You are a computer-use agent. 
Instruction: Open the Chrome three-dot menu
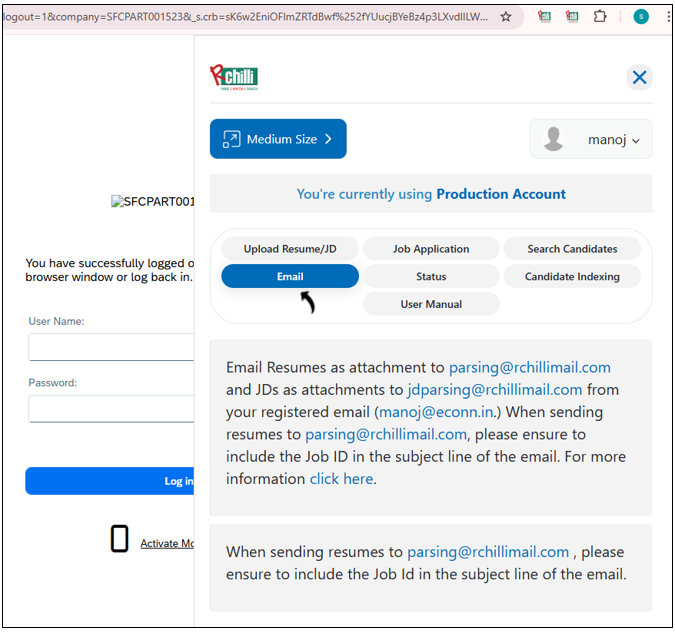[666, 17]
